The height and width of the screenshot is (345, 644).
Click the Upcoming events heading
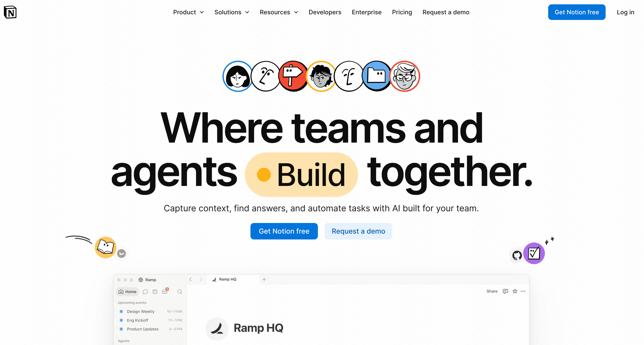tap(132, 303)
